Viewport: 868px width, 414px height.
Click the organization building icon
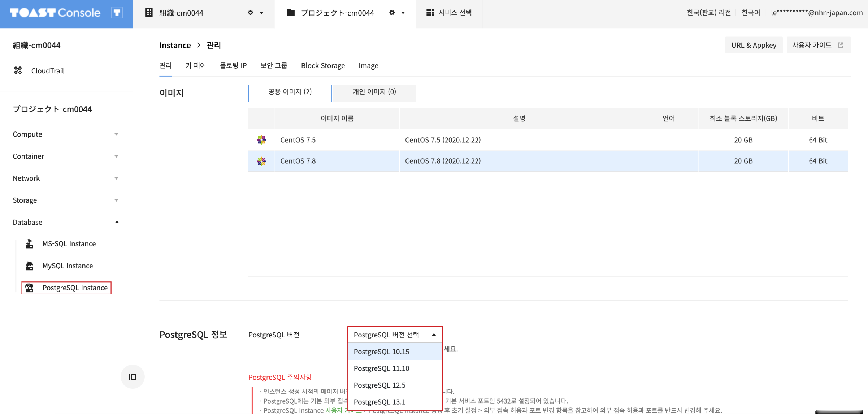pos(149,13)
